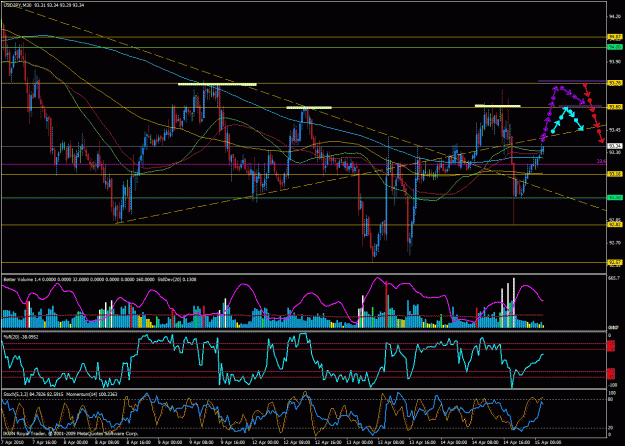Viewport: 625px width, 446px height.
Task: Click the yellow 93.16 level label
Action: [x=613, y=174]
